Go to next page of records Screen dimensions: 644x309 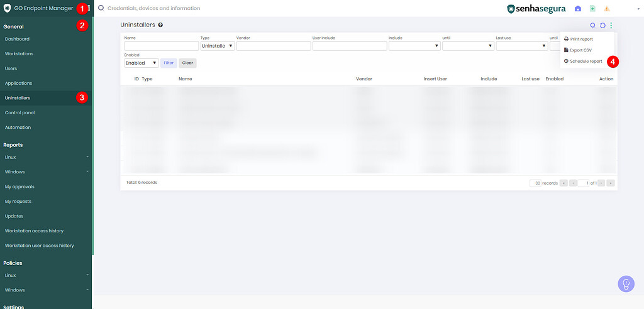tap(602, 183)
